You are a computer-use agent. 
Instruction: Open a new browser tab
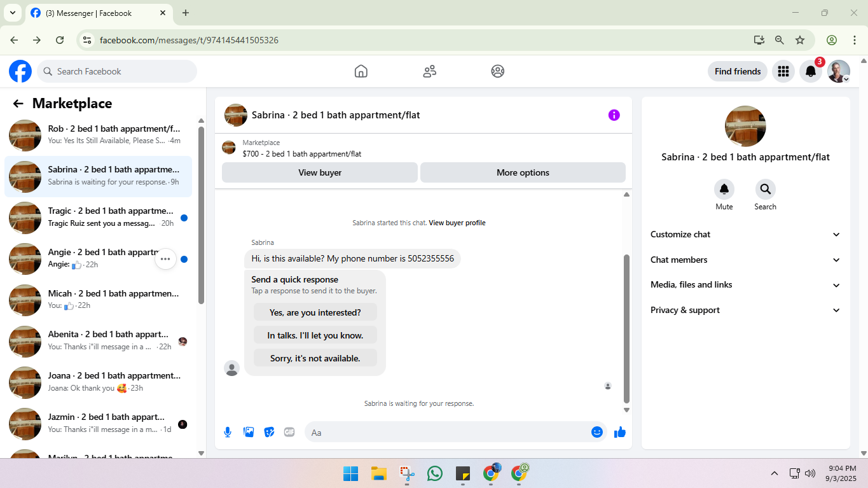tap(186, 13)
